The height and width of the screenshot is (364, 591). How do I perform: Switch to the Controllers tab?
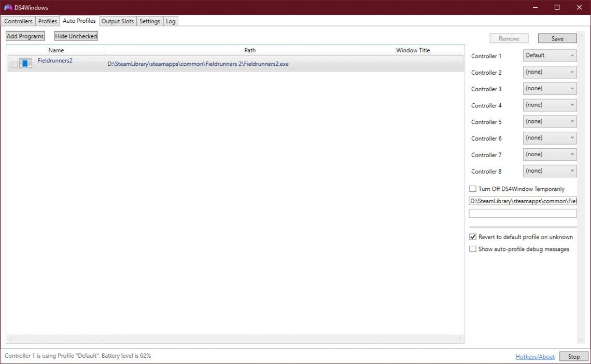pos(18,21)
